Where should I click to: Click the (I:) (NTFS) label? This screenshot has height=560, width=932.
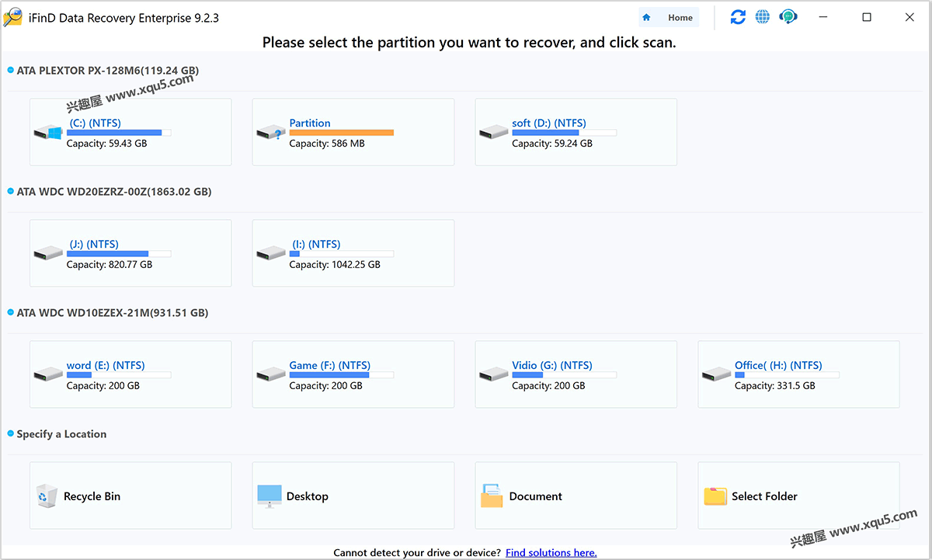[x=315, y=244]
